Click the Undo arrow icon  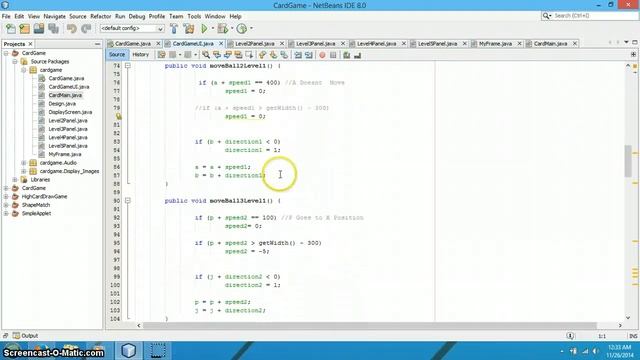pos(72,29)
